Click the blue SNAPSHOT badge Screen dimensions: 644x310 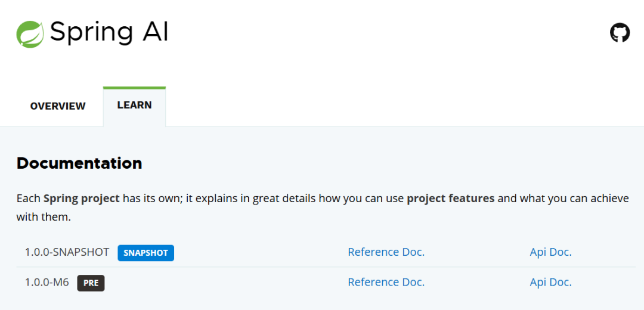146,253
